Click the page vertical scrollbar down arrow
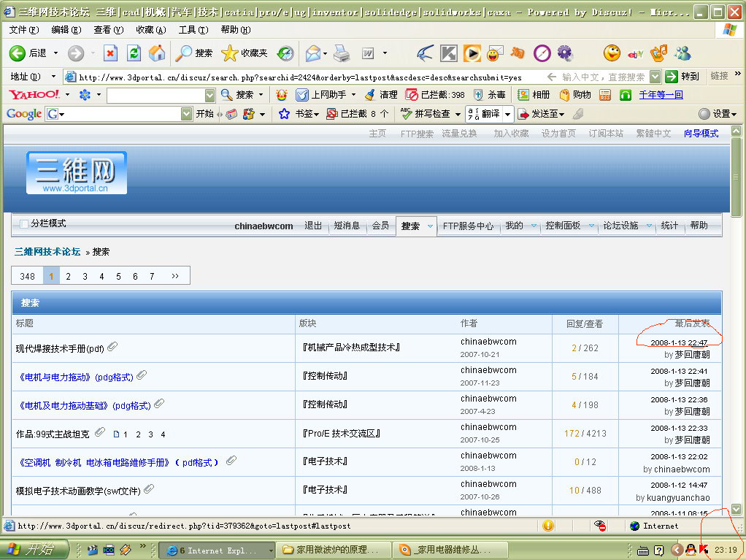 tap(736, 509)
